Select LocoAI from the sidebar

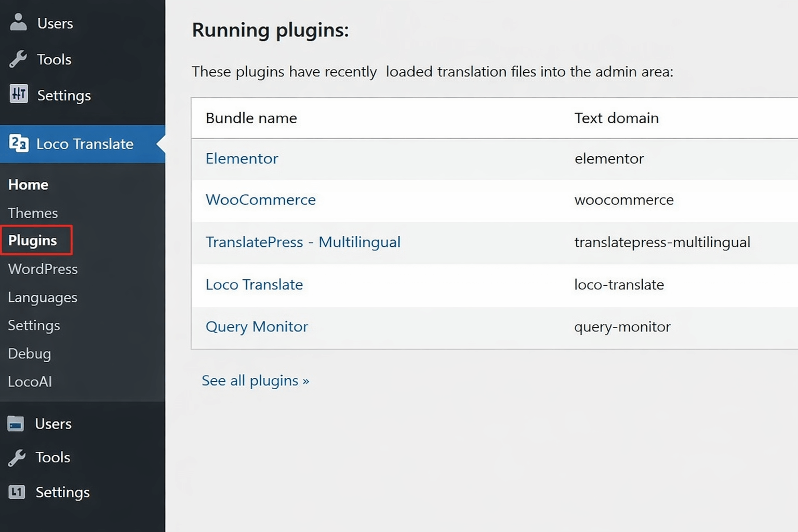click(x=30, y=382)
